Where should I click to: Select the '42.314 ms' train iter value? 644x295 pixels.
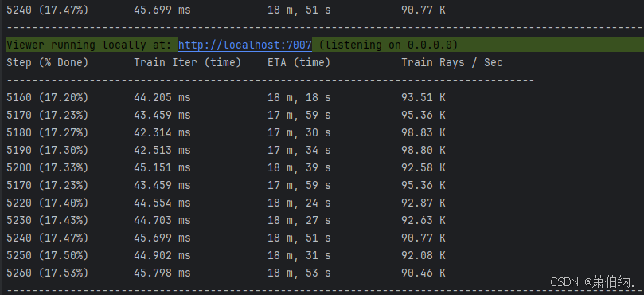[162, 133]
